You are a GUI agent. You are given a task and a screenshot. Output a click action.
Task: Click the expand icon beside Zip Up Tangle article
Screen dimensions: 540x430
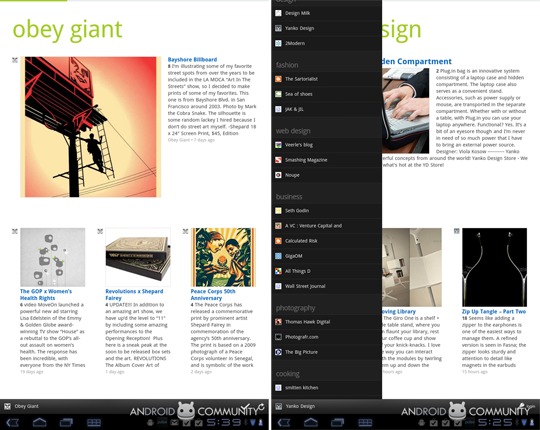(x=457, y=231)
